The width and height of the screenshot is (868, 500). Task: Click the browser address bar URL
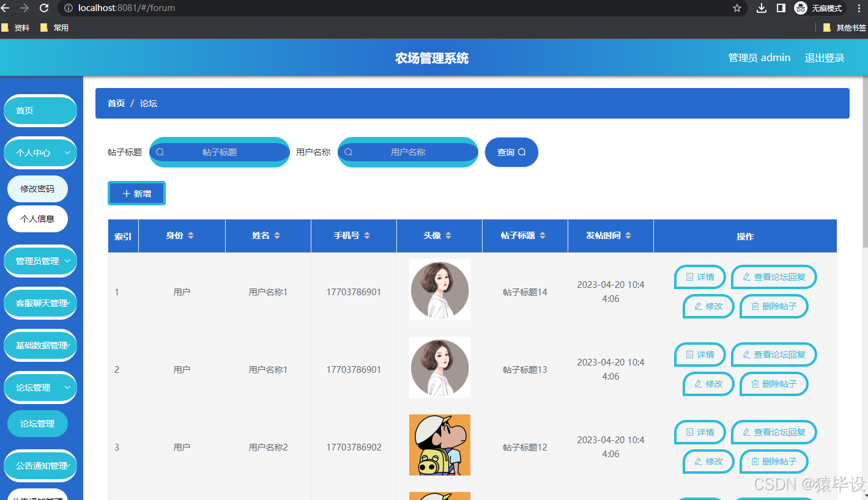127,8
